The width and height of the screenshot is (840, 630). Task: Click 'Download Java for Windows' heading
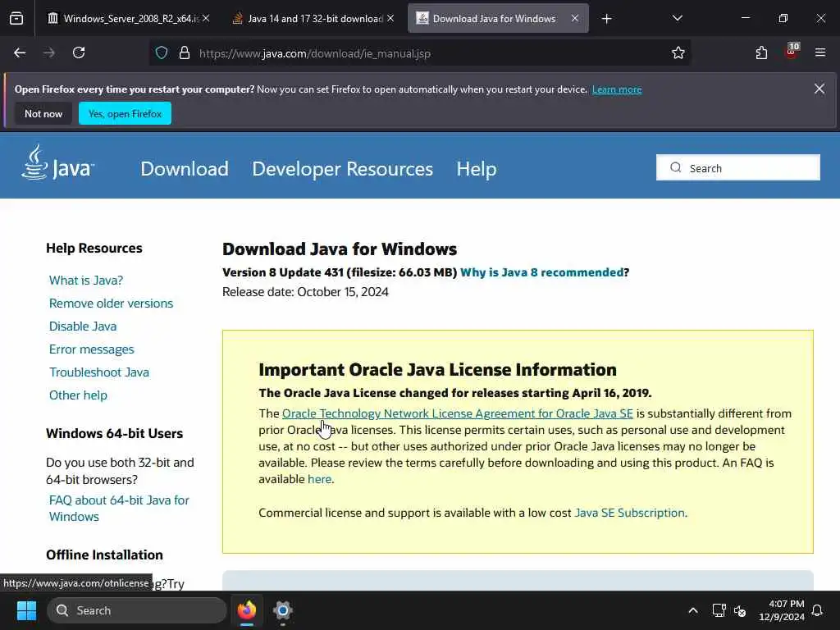(x=340, y=249)
